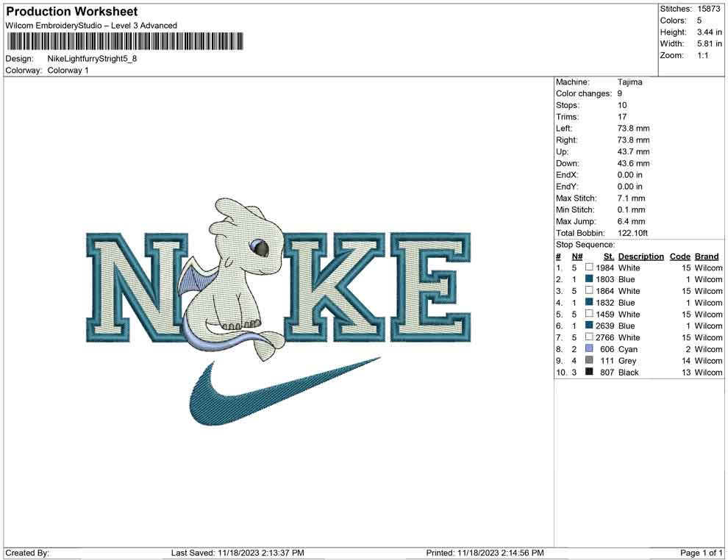Screen dimensions: 728x560
Task: Click the stitches count 15873
Action: 708,9
